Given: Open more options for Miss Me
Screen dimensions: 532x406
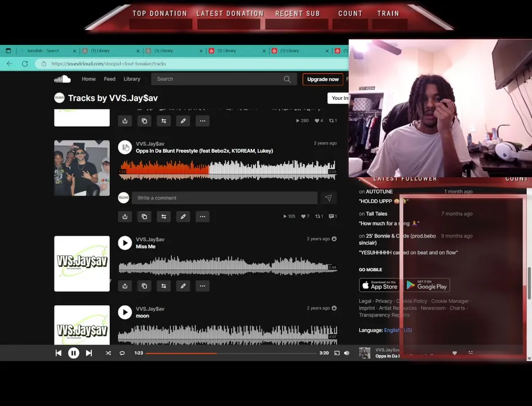Looking at the screenshot, I should (x=202, y=286).
